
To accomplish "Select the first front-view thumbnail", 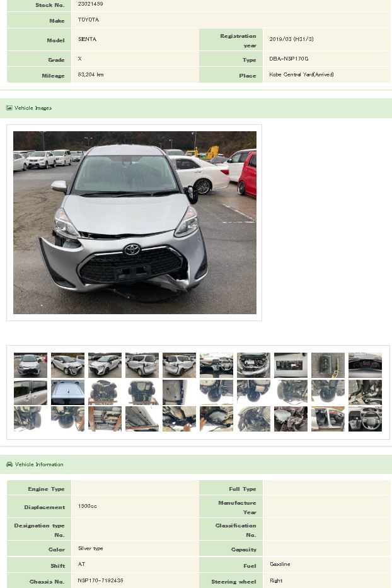I will 30,365.
